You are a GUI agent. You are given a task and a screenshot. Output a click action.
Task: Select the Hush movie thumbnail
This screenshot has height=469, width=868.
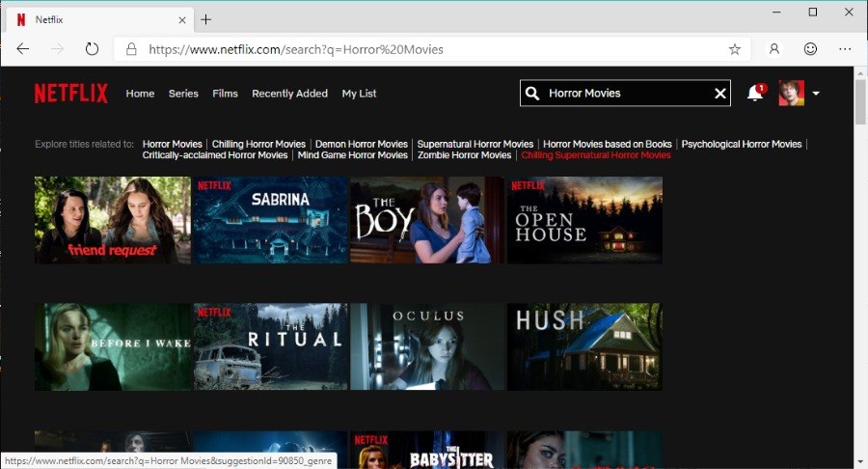point(584,346)
